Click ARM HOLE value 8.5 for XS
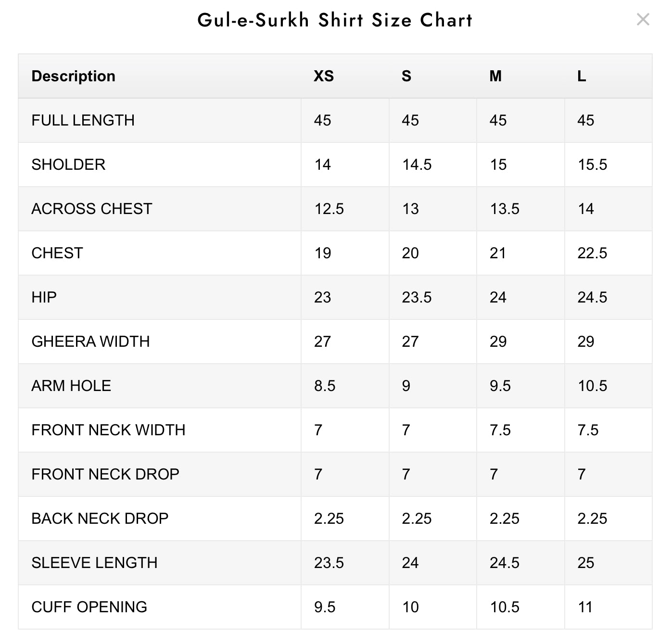The height and width of the screenshot is (644, 672). [x=325, y=386]
